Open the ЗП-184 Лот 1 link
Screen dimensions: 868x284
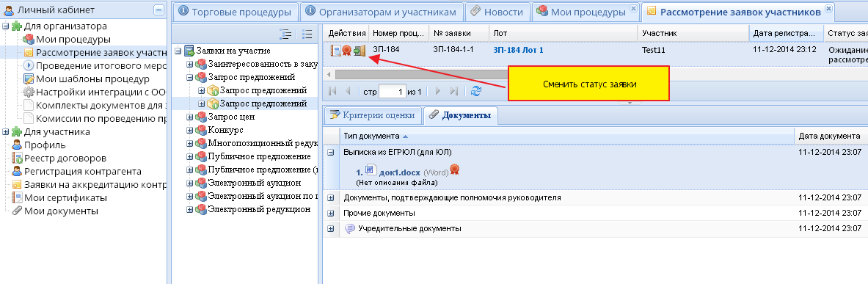pyautogui.click(x=518, y=50)
